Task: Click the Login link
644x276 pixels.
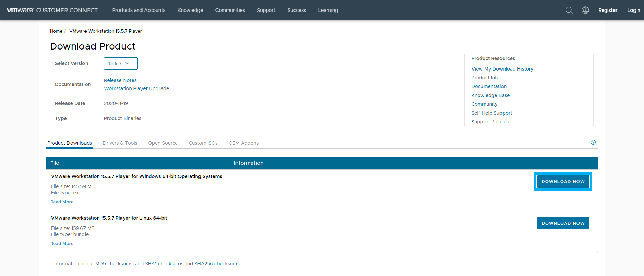Action: click(633, 10)
